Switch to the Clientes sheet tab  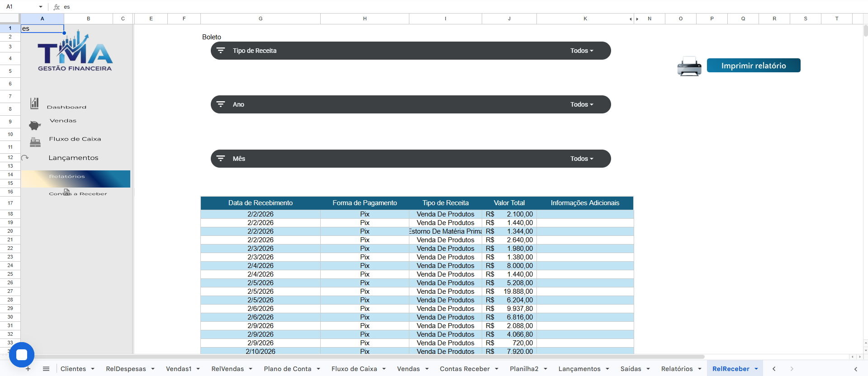click(73, 369)
